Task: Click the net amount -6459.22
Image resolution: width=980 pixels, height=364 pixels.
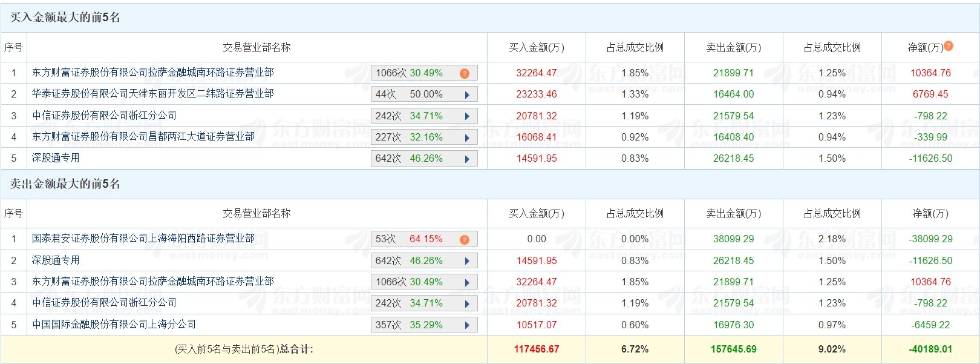Action: [x=931, y=325]
